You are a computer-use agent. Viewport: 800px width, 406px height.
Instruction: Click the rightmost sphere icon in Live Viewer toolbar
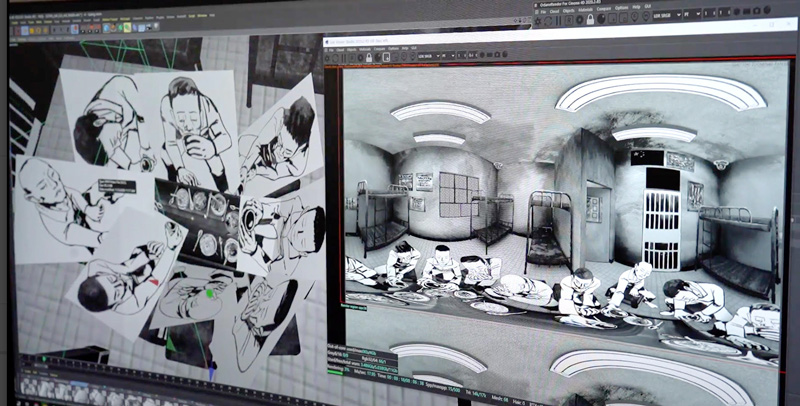coord(505,54)
